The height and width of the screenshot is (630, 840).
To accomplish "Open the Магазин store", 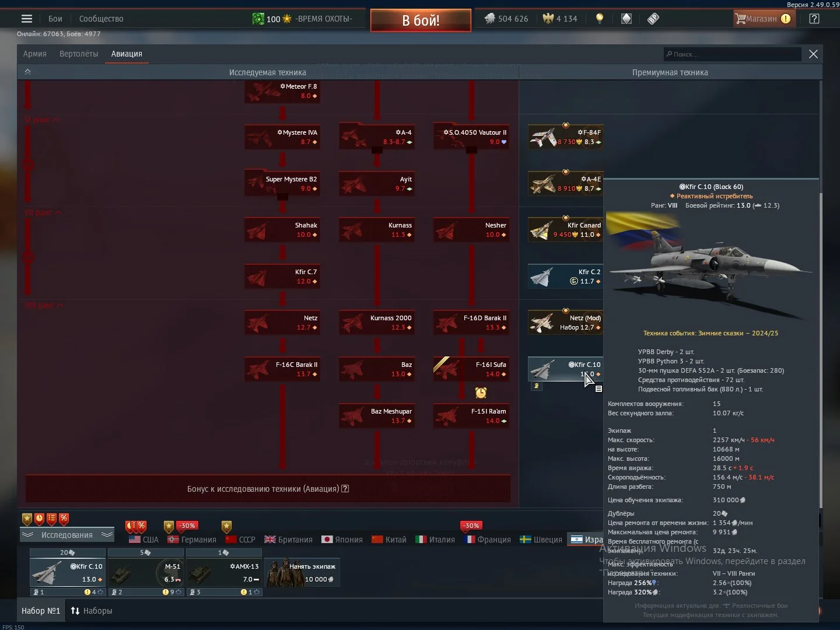I will pyautogui.click(x=761, y=19).
